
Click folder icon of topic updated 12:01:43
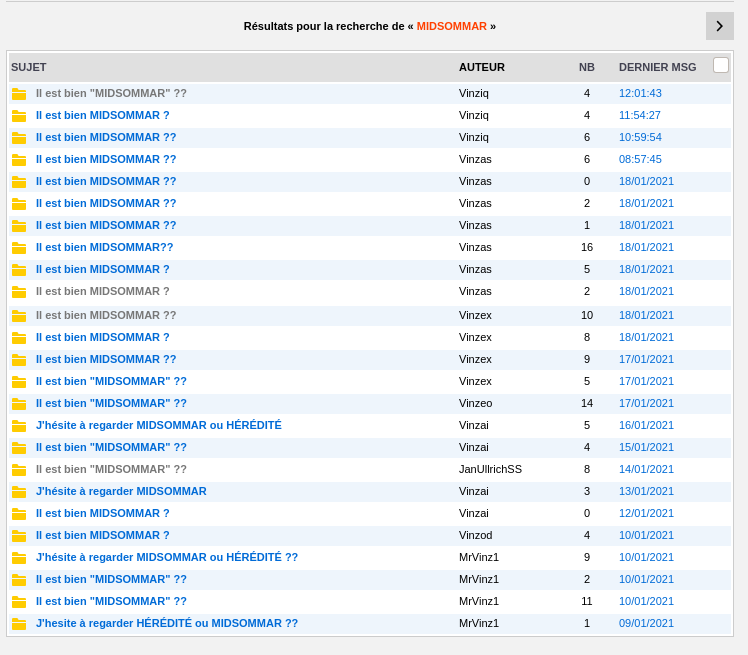tap(19, 94)
